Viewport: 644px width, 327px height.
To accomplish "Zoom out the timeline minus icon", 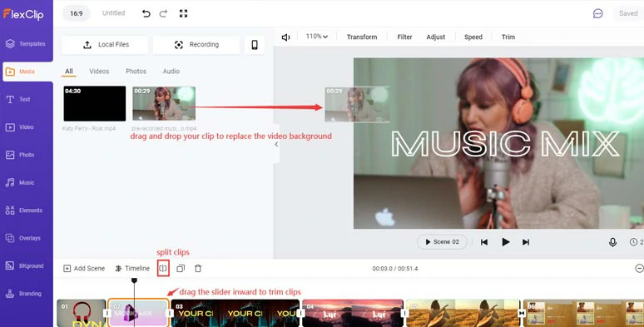I will [x=640, y=269].
